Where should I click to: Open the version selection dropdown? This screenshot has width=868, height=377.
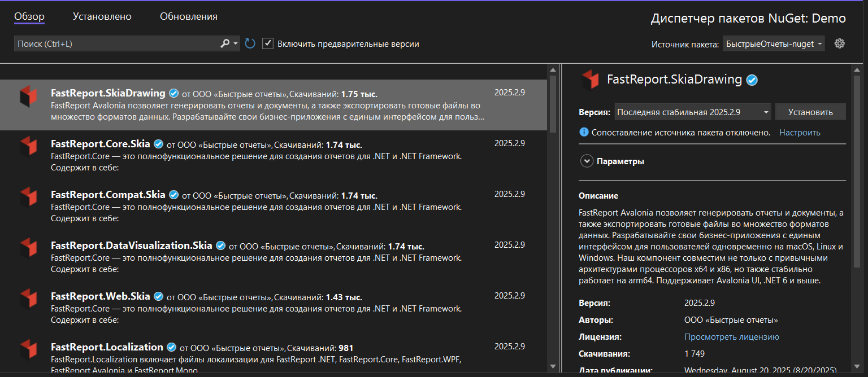(x=693, y=112)
